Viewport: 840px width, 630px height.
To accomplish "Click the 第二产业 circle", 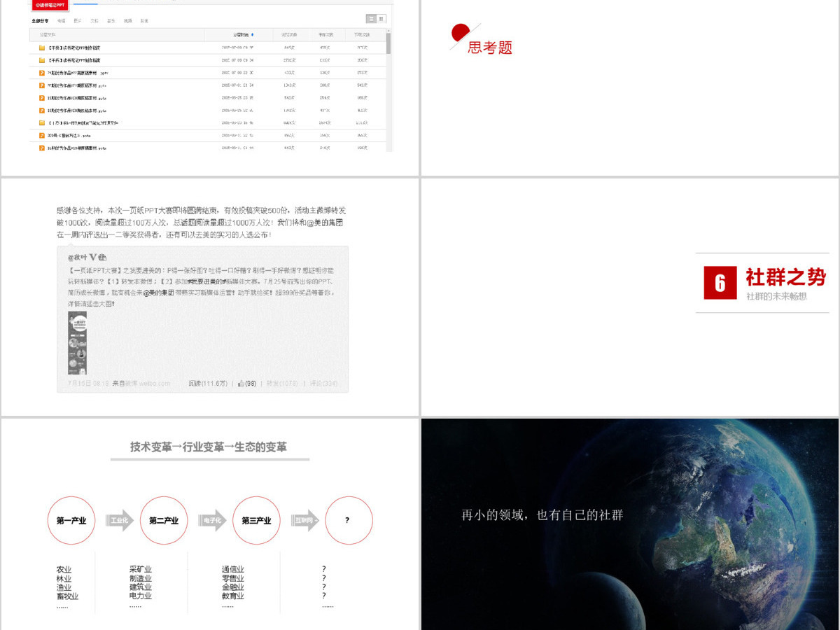I will (164, 520).
